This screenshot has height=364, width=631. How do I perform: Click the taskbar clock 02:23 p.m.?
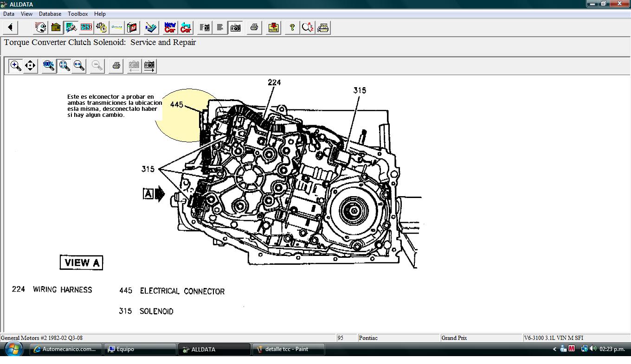coord(612,349)
